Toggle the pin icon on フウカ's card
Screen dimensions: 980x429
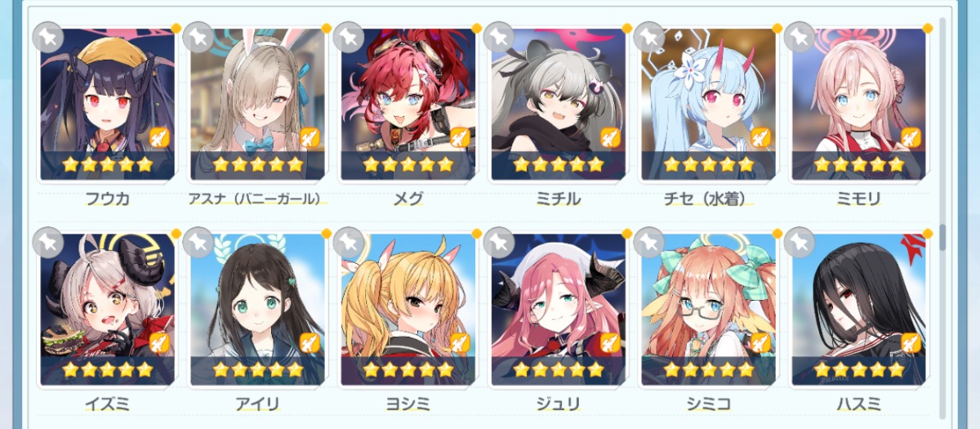pos(48,38)
